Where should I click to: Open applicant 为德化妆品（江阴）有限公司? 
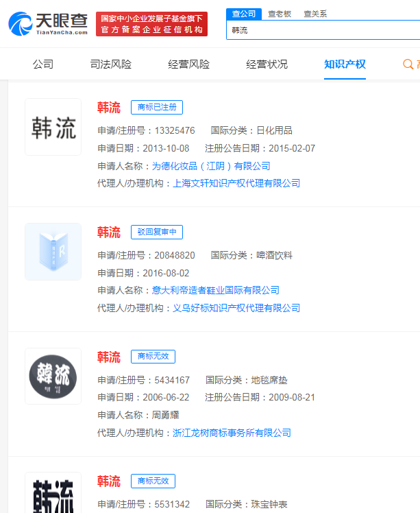tap(211, 166)
